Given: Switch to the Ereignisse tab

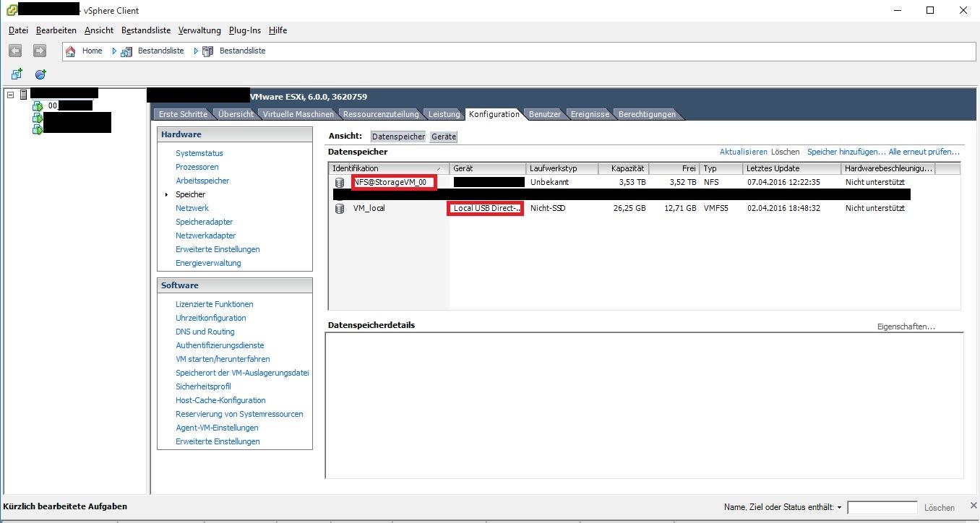Looking at the screenshot, I should (x=590, y=114).
